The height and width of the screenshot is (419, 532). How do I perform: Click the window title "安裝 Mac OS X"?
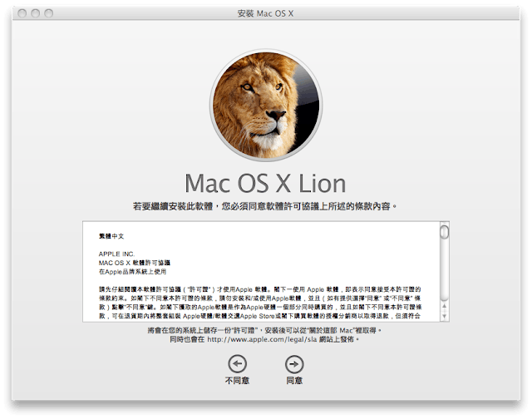click(265, 13)
